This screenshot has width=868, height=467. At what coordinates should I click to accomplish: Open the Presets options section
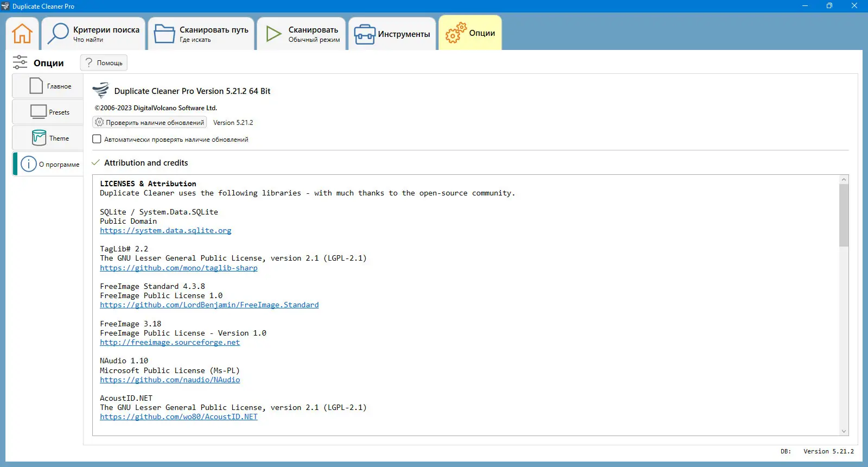[48, 112]
